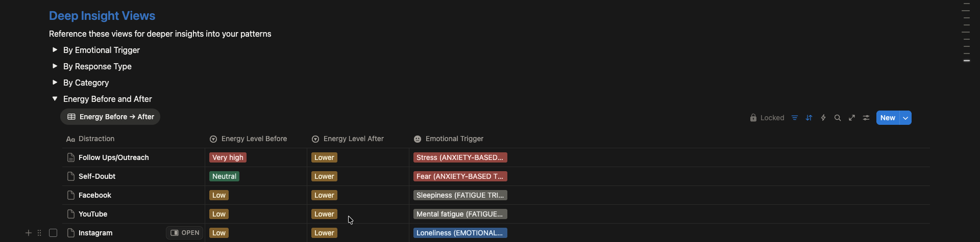Open database in full page view
The image size is (980, 242).
coord(852,118)
